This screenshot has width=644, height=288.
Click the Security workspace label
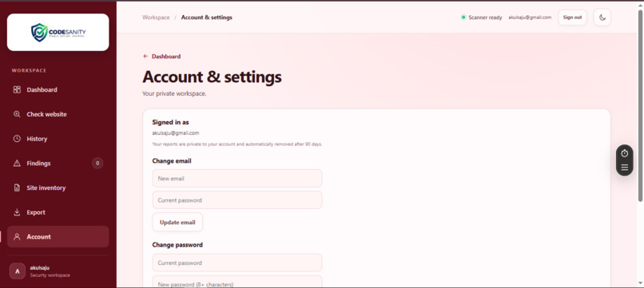coord(50,275)
